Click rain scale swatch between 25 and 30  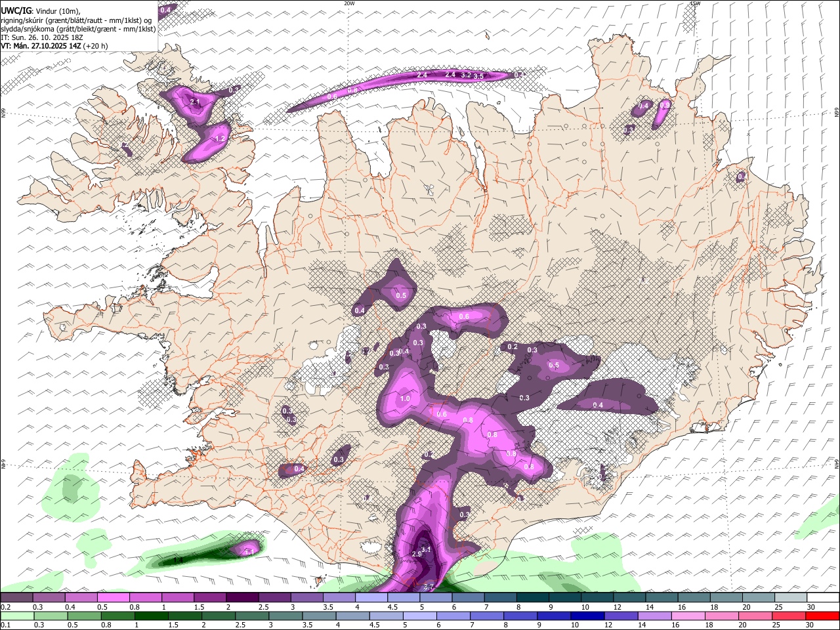click(x=789, y=616)
